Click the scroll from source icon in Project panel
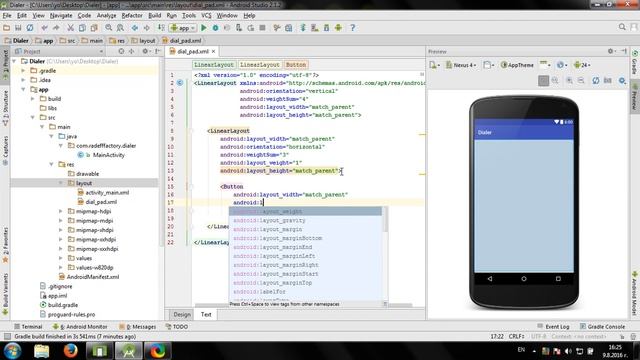The height and width of the screenshot is (360, 640). tap(121, 51)
